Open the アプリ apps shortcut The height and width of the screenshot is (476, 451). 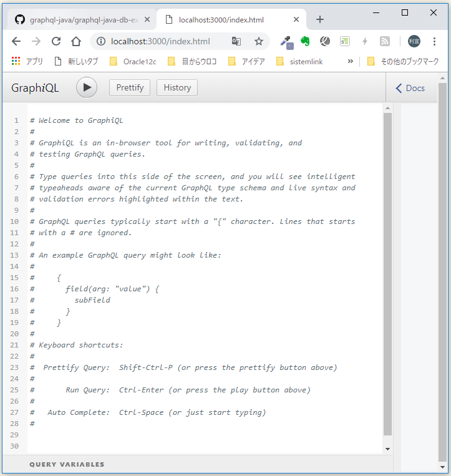pyautogui.click(x=27, y=62)
